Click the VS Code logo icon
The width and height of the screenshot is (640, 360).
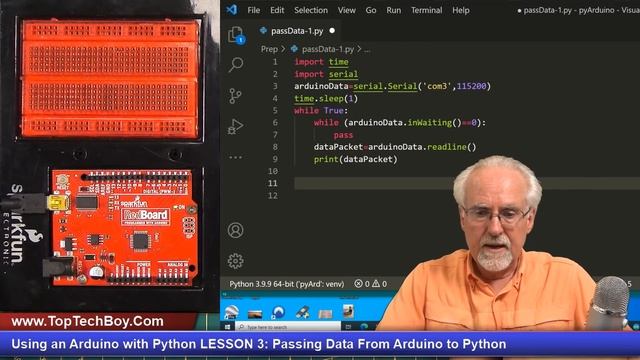coord(232,9)
